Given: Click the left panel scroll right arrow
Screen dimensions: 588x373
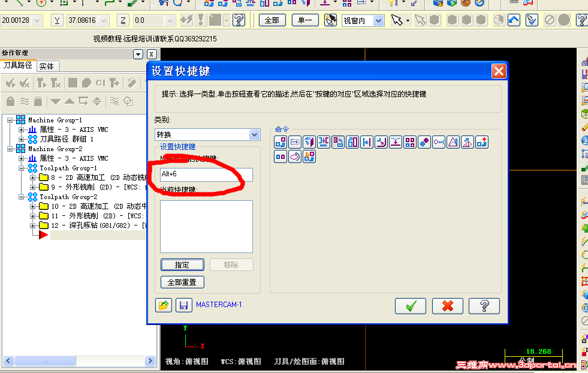Looking at the screenshot, I should [150, 360].
